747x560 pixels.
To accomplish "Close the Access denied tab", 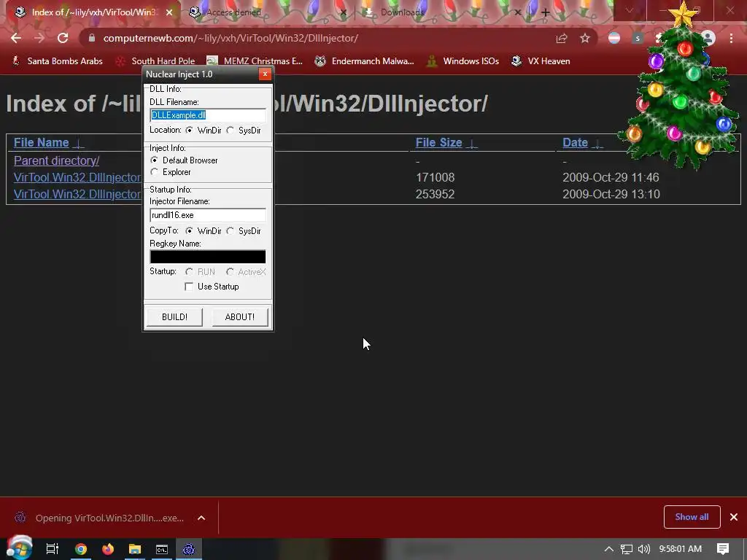I will point(344,12).
